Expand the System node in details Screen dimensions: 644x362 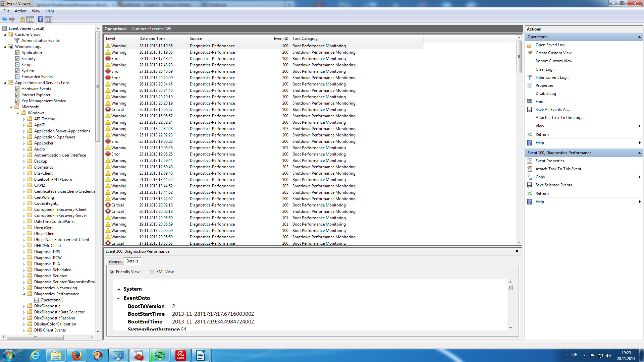119,289
